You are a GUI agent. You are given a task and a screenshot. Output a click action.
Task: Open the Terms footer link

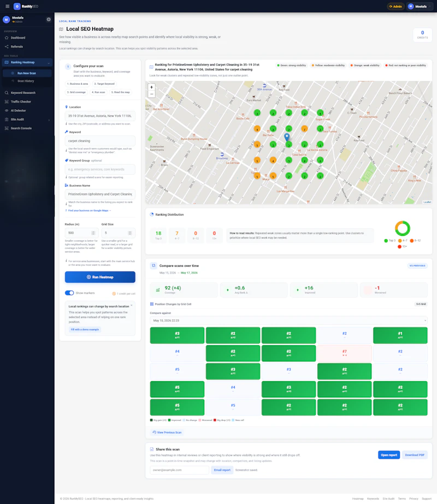[401, 499]
